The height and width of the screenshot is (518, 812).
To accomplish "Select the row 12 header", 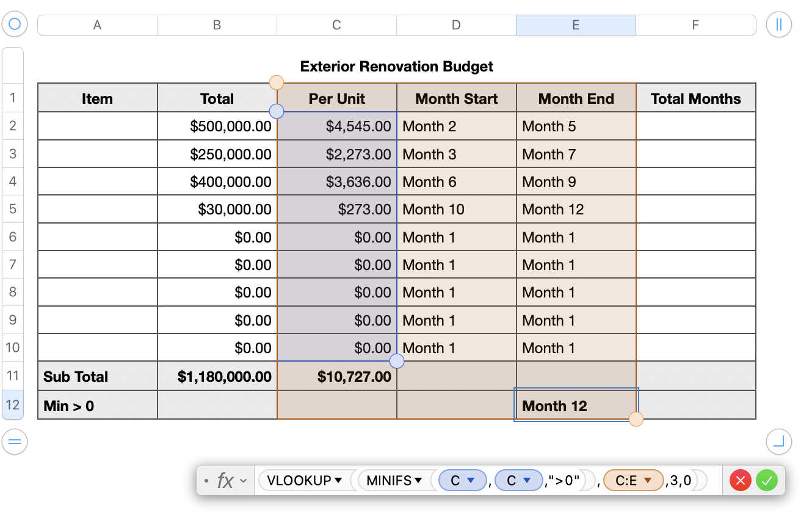I will [x=13, y=405].
